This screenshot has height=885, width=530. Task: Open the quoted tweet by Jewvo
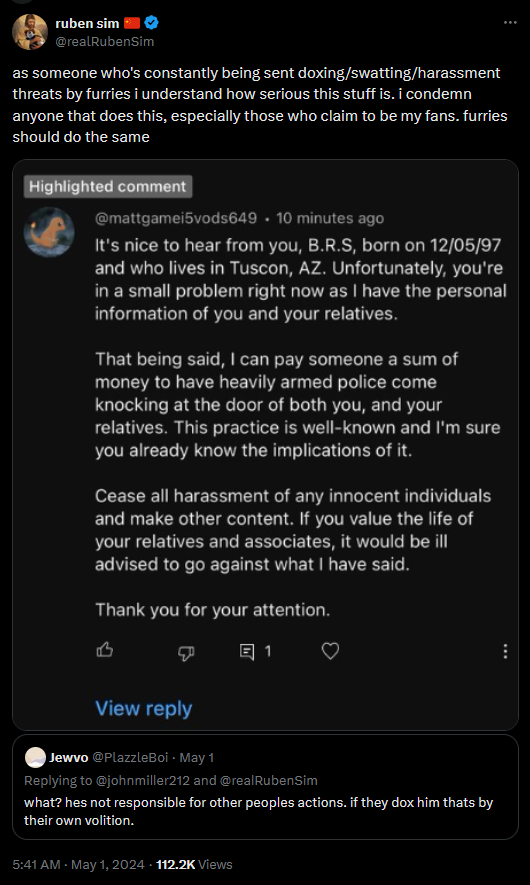[265, 787]
